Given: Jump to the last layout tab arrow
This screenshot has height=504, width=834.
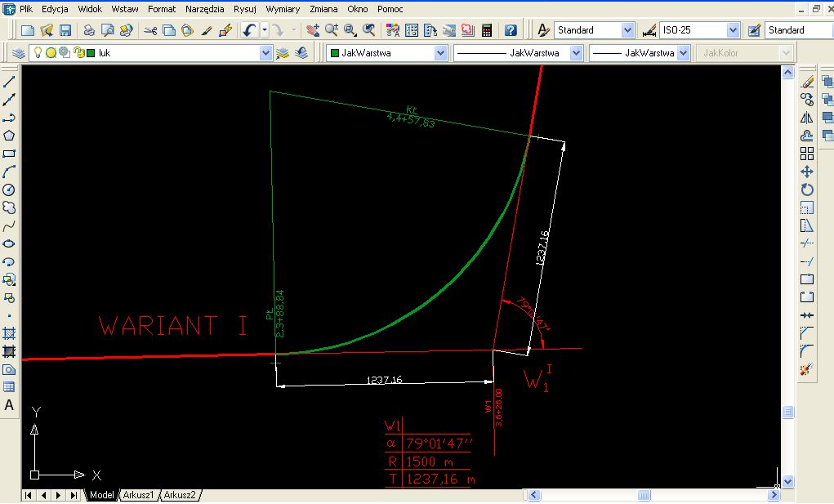Looking at the screenshot, I should click(74, 496).
